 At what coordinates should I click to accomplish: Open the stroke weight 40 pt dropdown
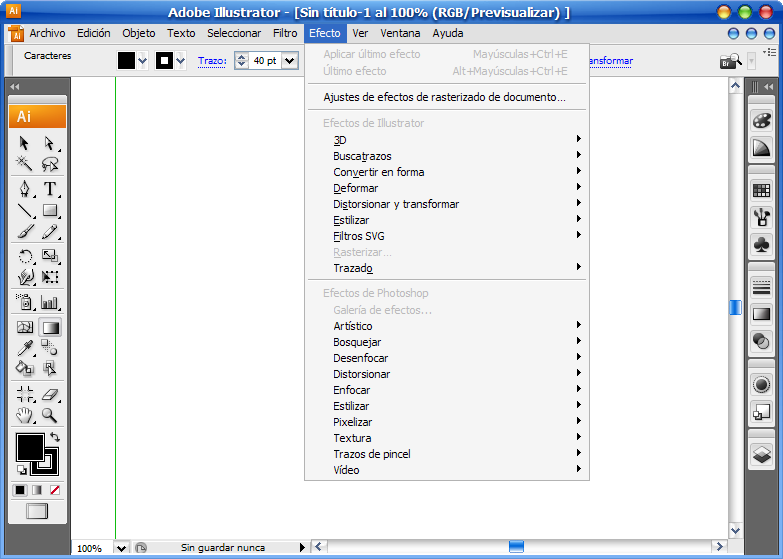pyautogui.click(x=290, y=61)
